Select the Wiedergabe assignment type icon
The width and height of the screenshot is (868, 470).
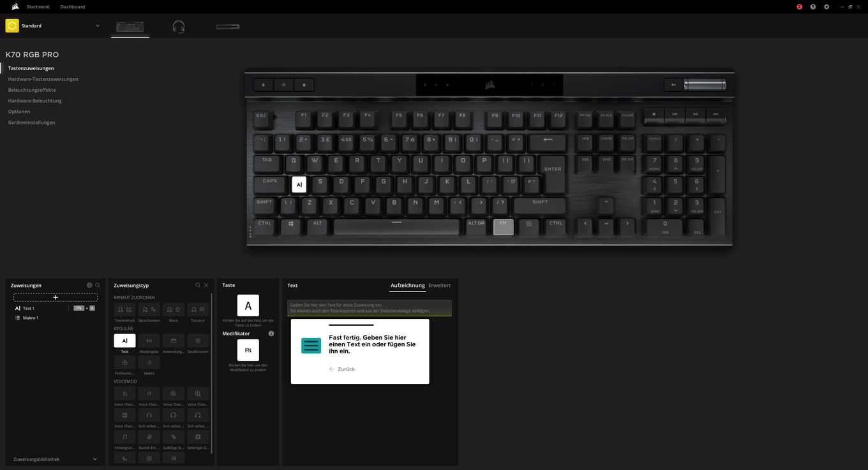click(149, 341)
